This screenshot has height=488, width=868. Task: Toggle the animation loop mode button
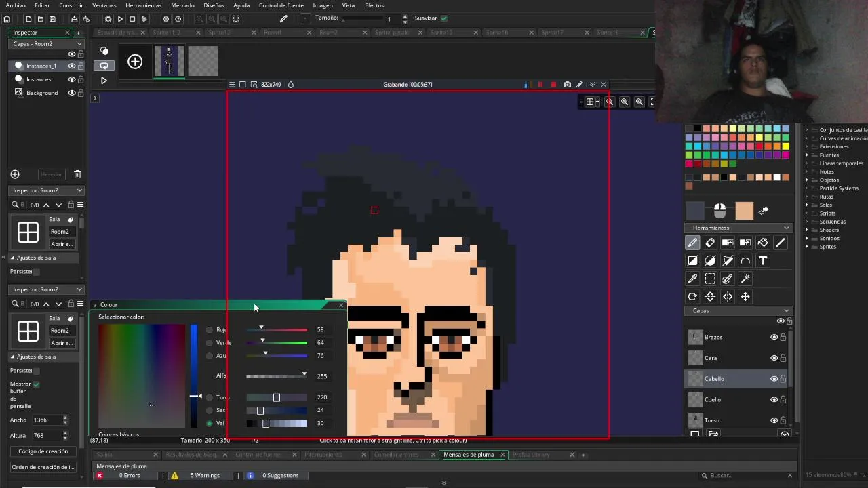(x=104, y=66)
